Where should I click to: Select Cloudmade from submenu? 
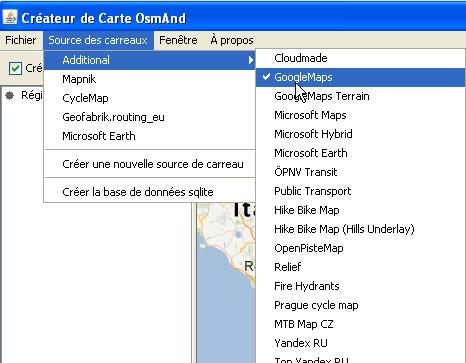(x=360, y=58)
